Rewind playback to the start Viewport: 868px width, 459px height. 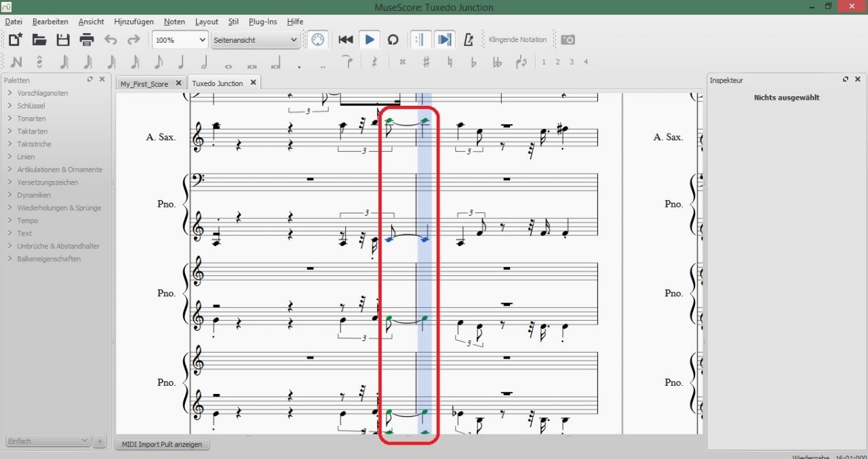point(346,40)
